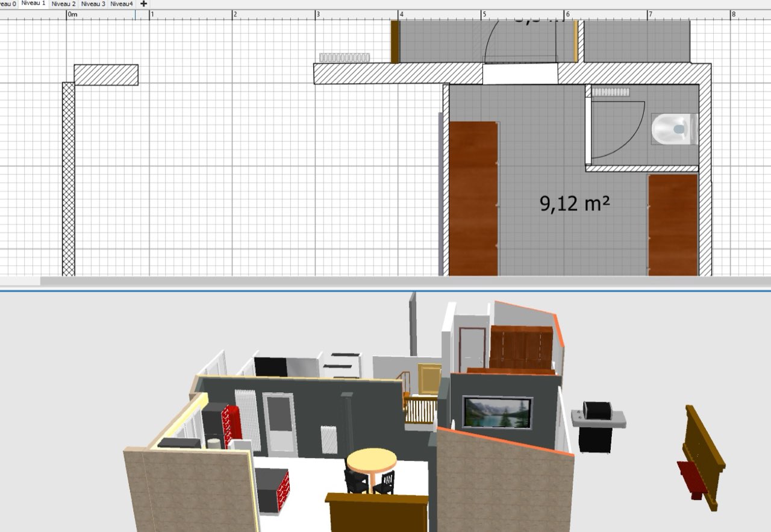Select the cross-hatched vertical wall on the left
Viewport: 771px width, 532px height.
69,179
